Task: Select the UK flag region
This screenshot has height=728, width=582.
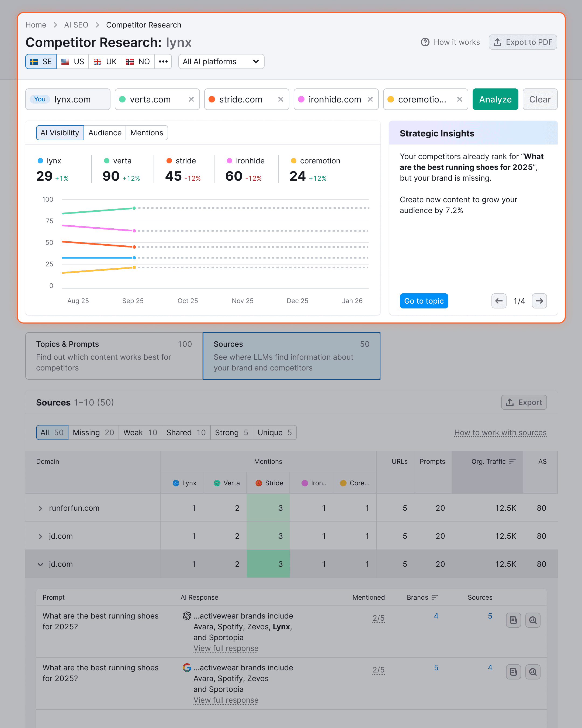Action: pos(105,61)
